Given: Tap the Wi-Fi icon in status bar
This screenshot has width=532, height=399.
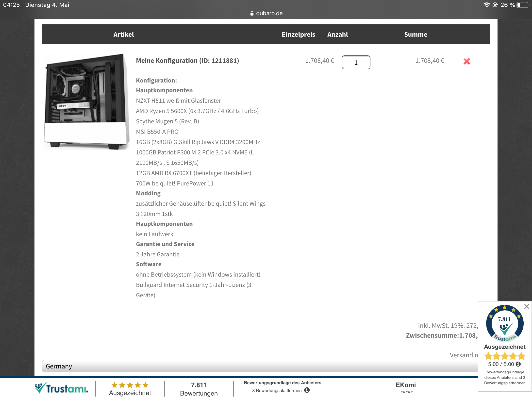Looking at the screenshot, I should coord(486,5).
